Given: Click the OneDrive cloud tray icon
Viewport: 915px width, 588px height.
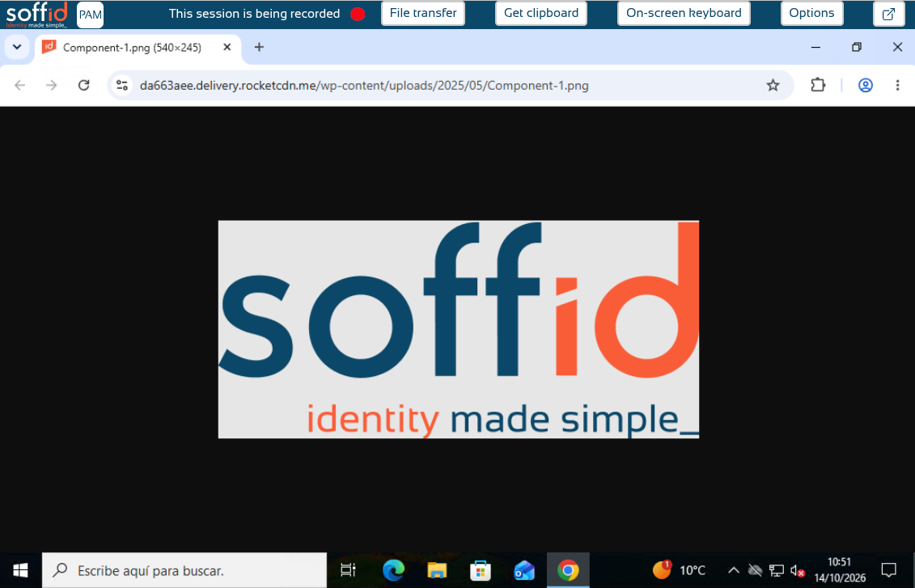Looking at the screenshot, I should point(755,570).
